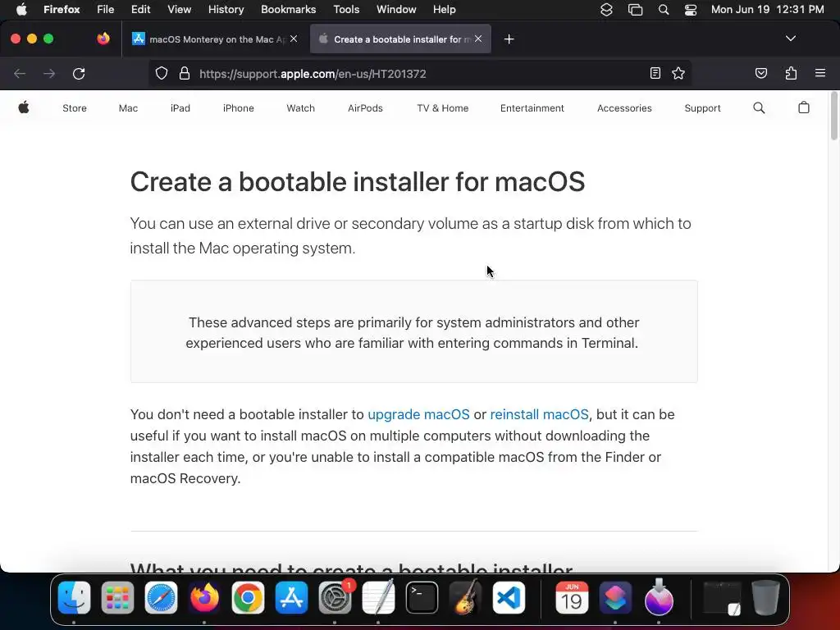The height and width of the screenshot is (630, 840).
Task: Open the Bookmarks menu
Action: click(288, 10)
